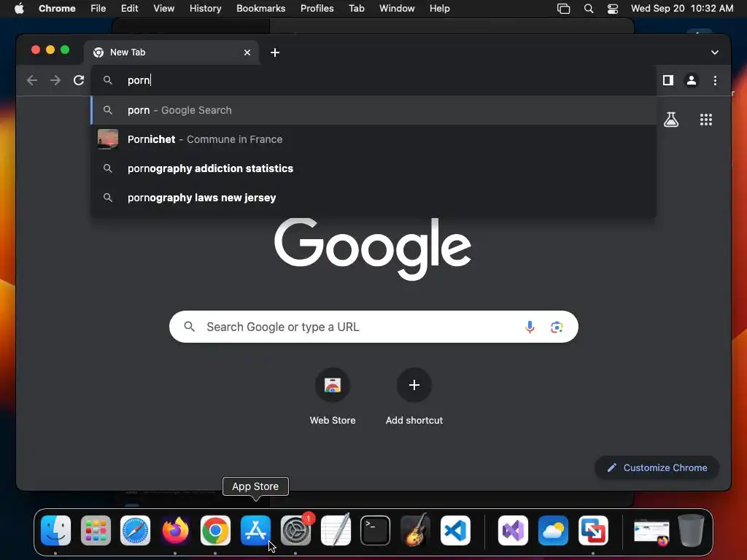Click Customize Chrome button
The width and height of the screenshot is (747, 560).
[657, 467]
